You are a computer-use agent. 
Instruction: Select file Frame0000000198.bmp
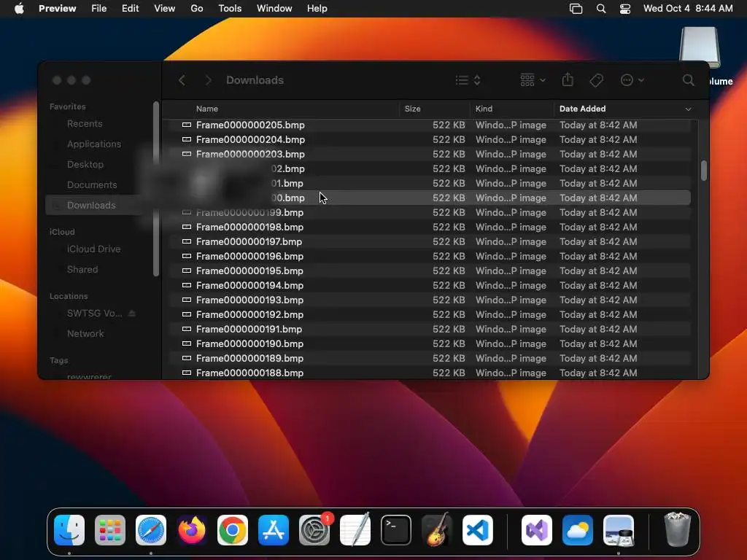click(429, 227)
